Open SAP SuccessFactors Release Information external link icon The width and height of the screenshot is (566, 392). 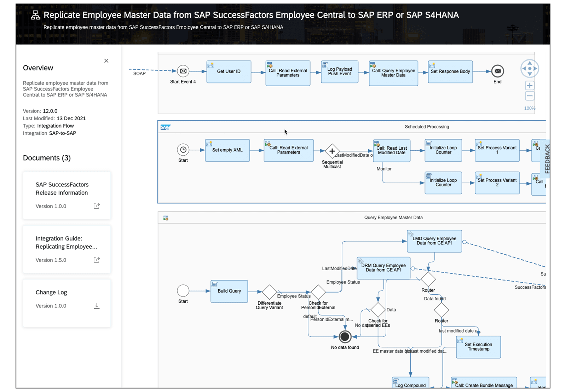tap(97, 206)
